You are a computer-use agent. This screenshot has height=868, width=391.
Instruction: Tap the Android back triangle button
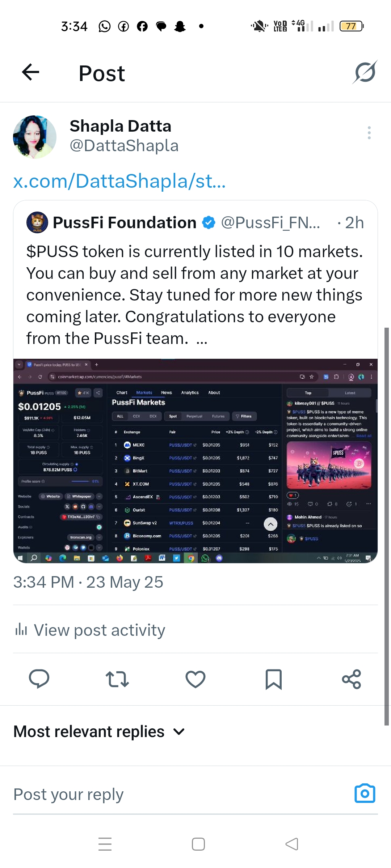292,844
